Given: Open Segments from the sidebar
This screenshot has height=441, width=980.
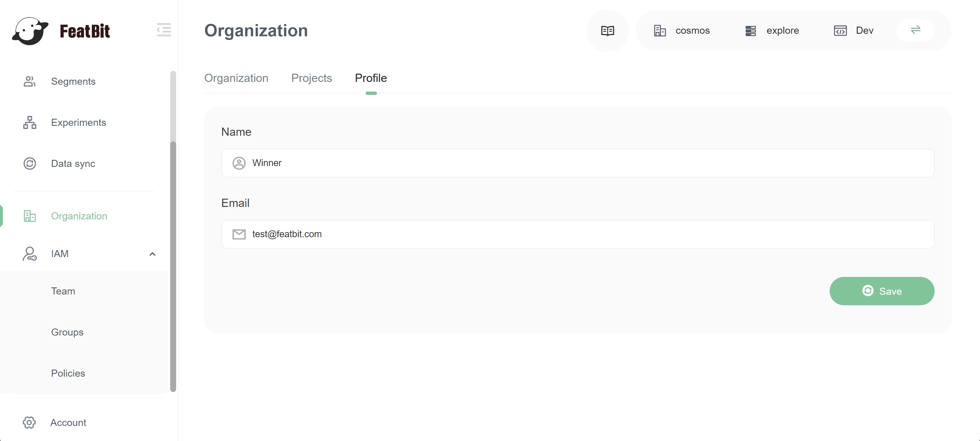Looking at the screenshot, I should tap(73, 81).
